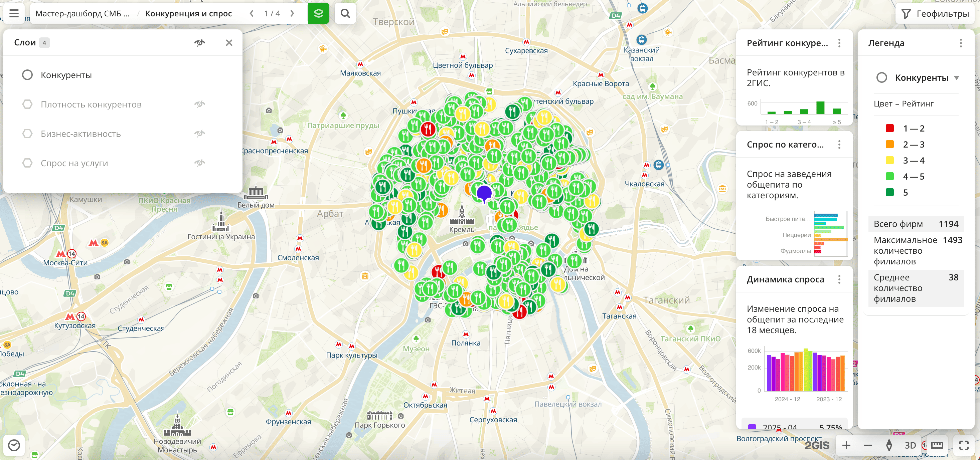The image size is (980, 460).
Task: Expand Конкуренты dropdown in legend
Action: (x=956, y=78)
